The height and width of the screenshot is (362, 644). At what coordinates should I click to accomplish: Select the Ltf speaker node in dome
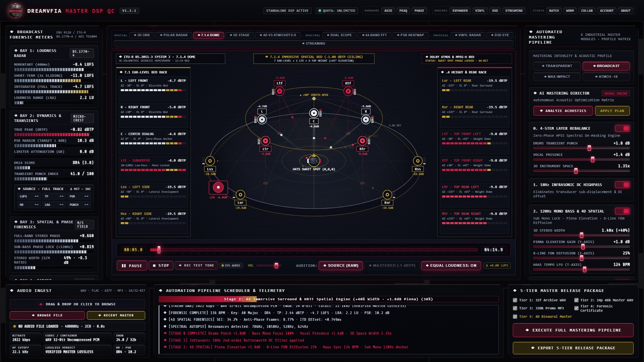coord(279,91)
